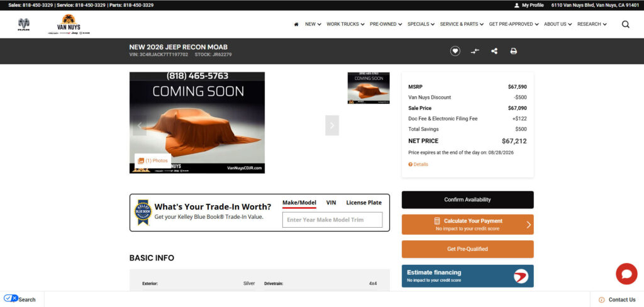Click the Net Price $67,212 value
The image size is (644, 307).
514,141
